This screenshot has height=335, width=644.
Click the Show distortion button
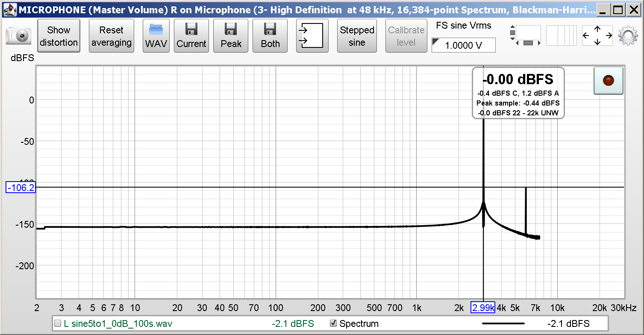point(59,36)
